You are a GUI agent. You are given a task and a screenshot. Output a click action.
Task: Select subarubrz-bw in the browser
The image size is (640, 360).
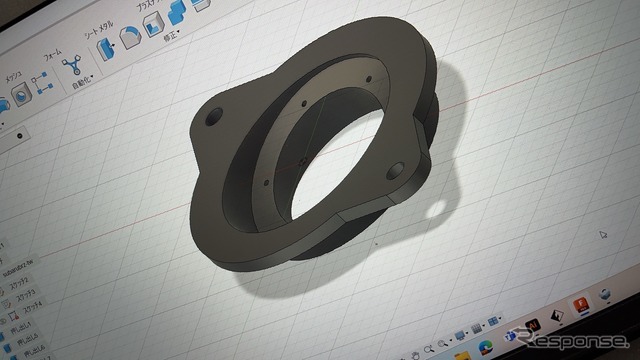pos(18,268)
